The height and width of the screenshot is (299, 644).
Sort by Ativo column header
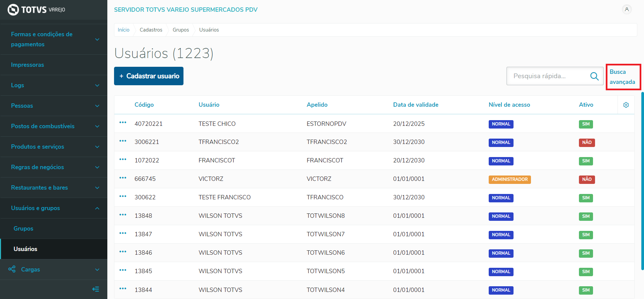586,105
